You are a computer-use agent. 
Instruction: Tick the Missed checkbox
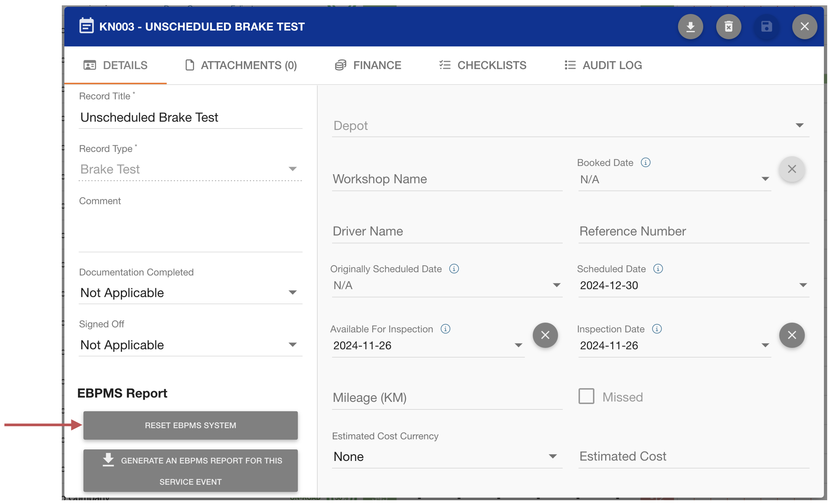tap(586, 396)
